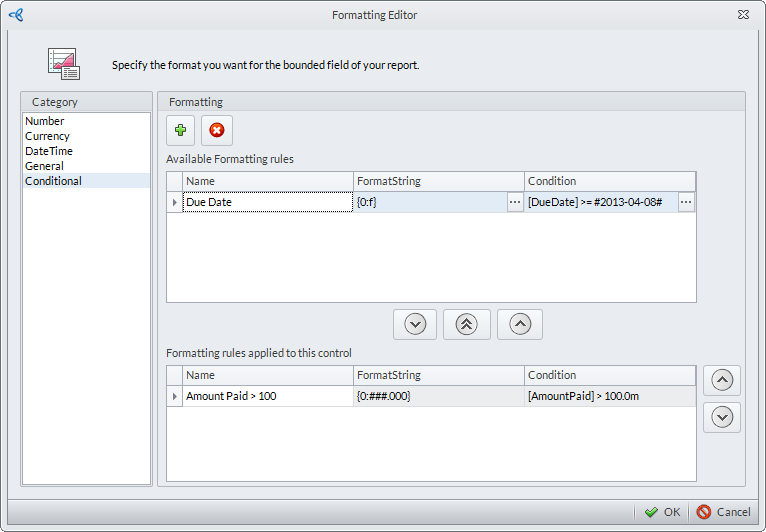The image size is (766, 532).
Task: Move the selected rule down to applied list
Action: pyautogui.click(x=415, y=324)
